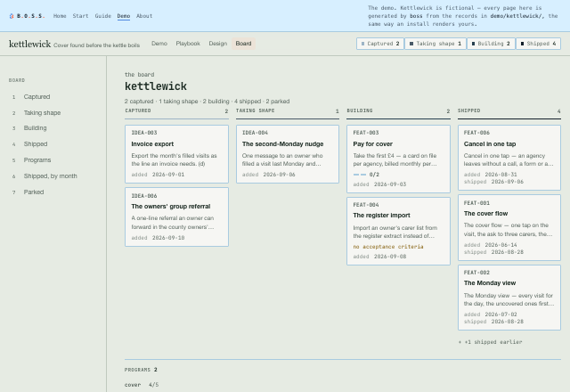Jump to Captured in the sidebar
Image resolution: width=570 pixels, height=392 pixels.
[37, 97]
